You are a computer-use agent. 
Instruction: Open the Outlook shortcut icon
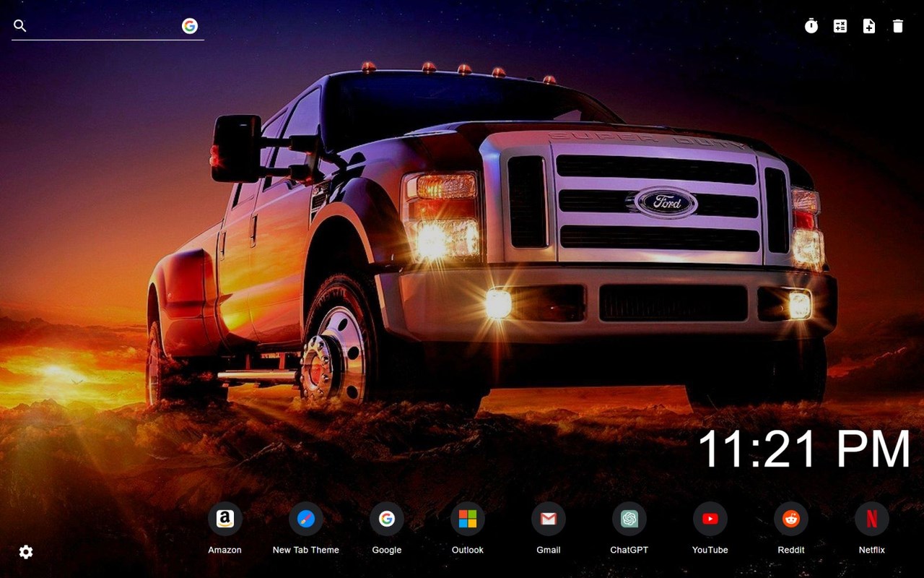click(x=468, y=519)
